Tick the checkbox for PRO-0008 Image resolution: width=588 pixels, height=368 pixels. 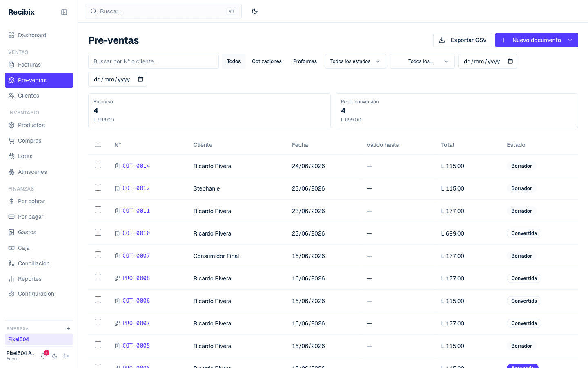[x=98, y=277]
